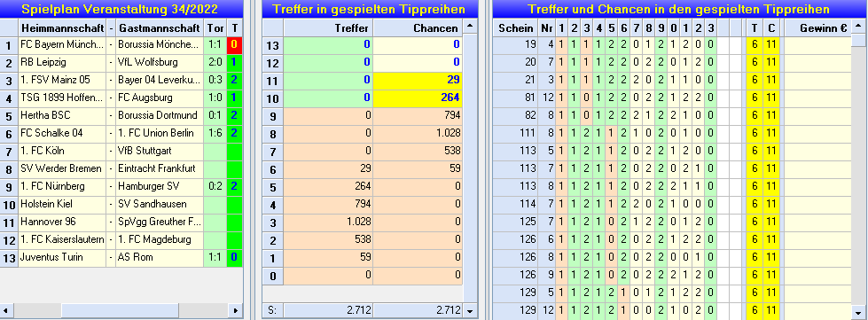Click the Gewinn € column header
Image resolution: width=868 pixels, height=320 pixels.
[817, 27]
